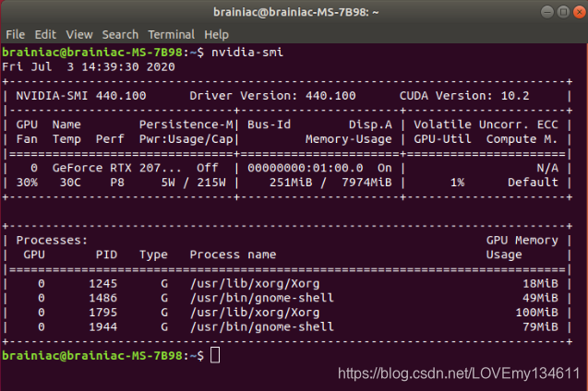
Task: Click the memory value '251MiB'
Action: [x=291, y=183]
